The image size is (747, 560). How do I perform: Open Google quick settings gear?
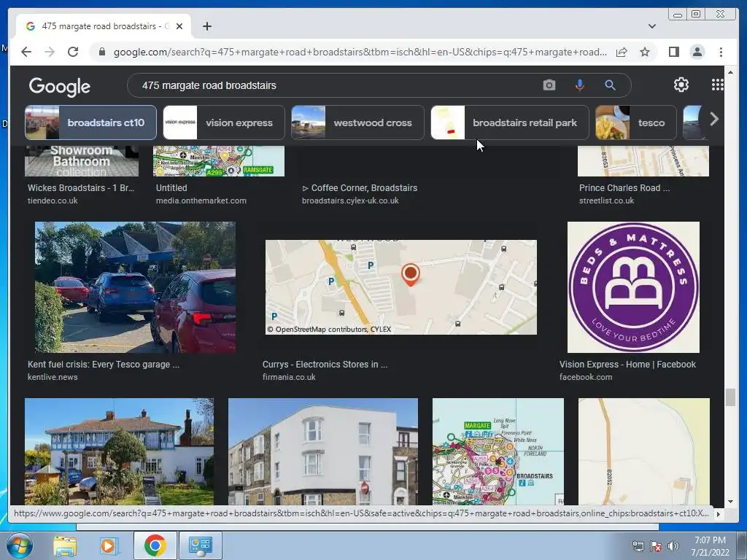681,85
